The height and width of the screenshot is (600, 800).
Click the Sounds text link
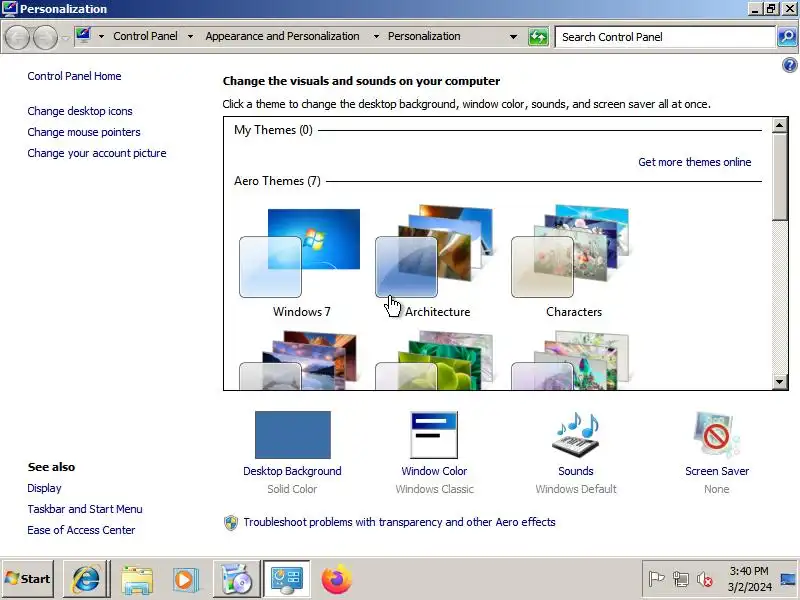pyautogui.click(x=576, y=471)
